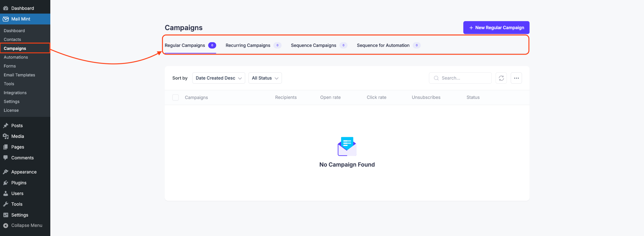Screen dimensions: 644x236
Task: Click the search magnifier icon
Action: 436,78
